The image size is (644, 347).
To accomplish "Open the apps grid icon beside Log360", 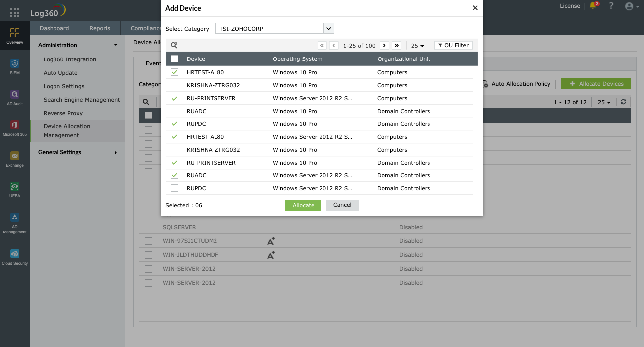I will coord(15,13).
